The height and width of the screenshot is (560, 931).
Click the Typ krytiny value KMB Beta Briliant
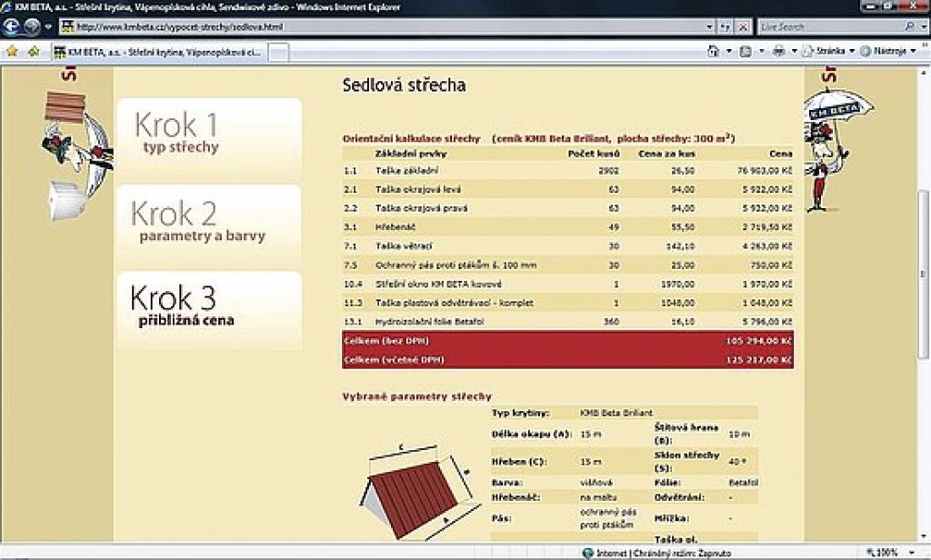point(616,414)
